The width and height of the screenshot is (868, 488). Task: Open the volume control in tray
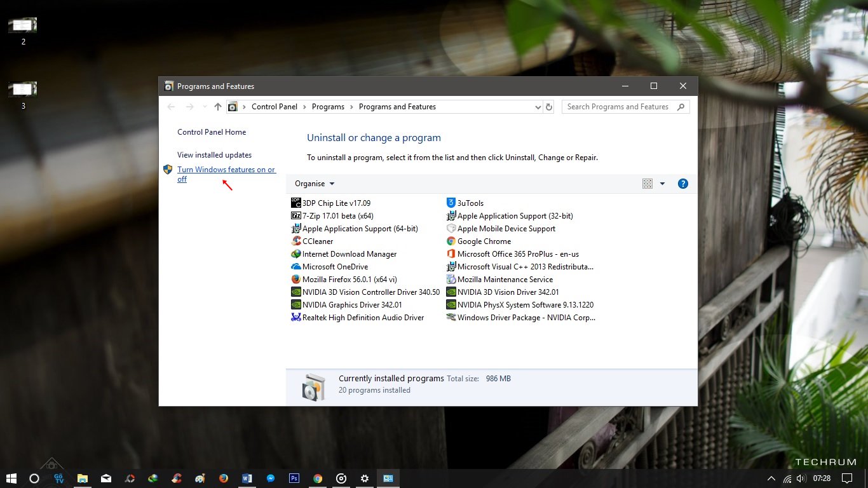801,478
